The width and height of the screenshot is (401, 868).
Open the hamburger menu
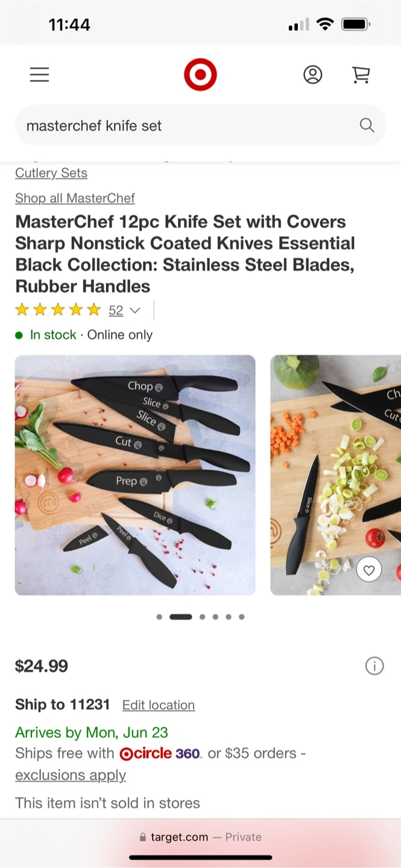point(39,75)
